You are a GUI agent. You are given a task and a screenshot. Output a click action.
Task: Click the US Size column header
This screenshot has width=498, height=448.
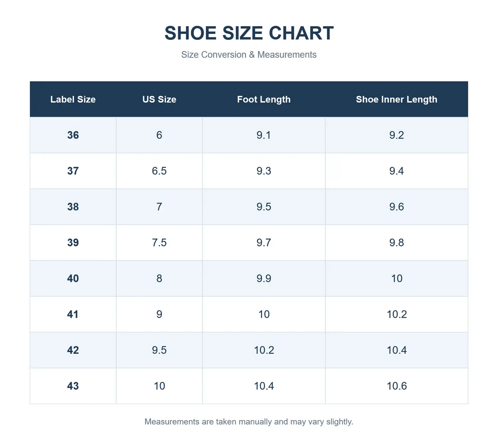pyautogui.click(x=159, y=99)
